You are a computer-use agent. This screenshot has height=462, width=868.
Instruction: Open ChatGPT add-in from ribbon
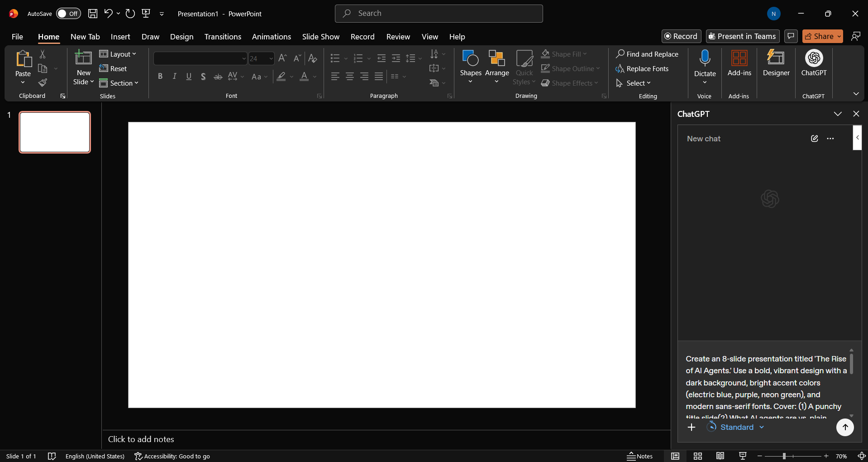pos(814,63)
